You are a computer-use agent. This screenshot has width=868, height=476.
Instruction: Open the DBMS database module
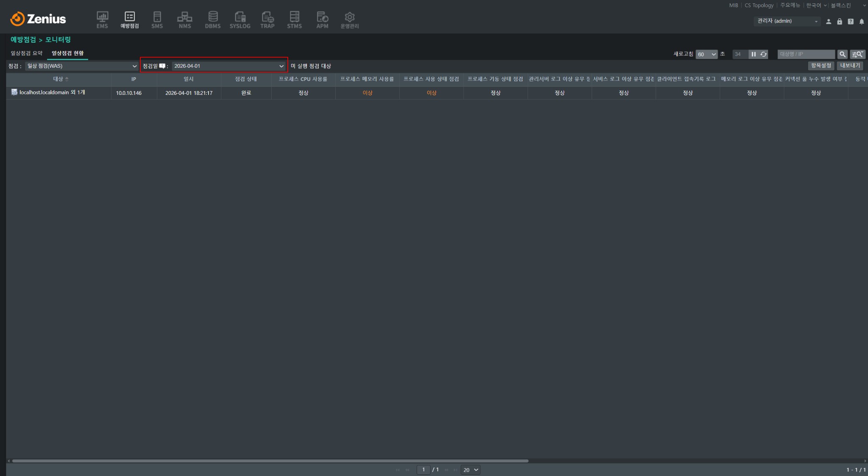213,20
